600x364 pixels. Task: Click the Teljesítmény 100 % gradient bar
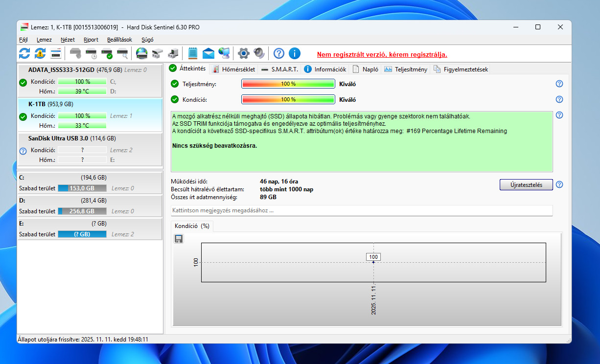288,84
